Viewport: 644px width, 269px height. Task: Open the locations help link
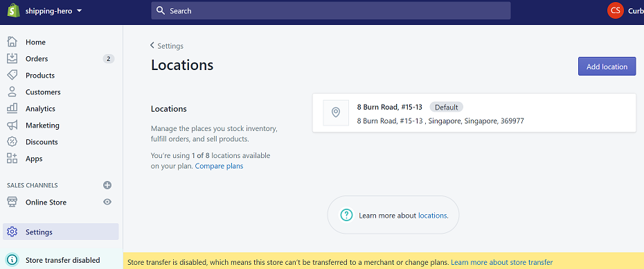pos(432,215)
